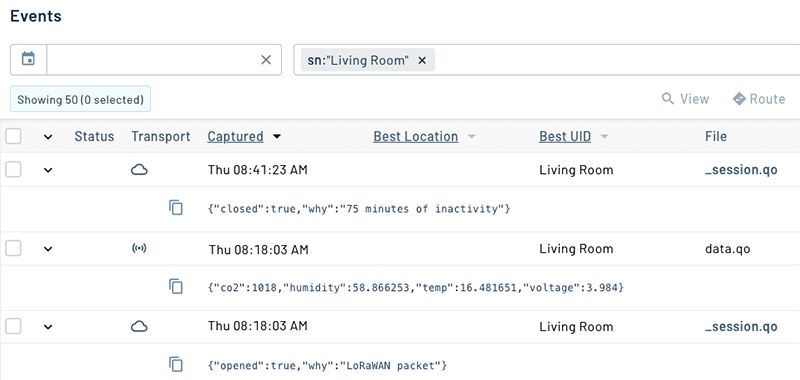Copy the 'LoRaWAN packet' JSON body
This screenshot has height=380, width=800.
click(x=176, y=365)
